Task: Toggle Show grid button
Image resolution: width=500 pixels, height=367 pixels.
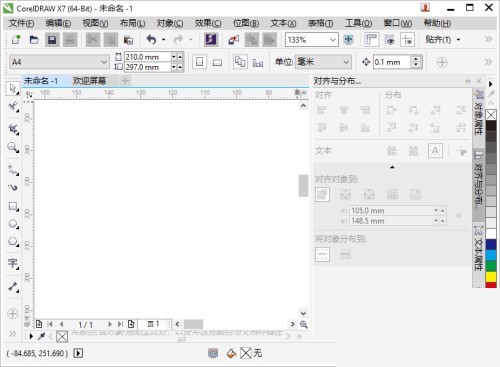Action: (390, 40)
